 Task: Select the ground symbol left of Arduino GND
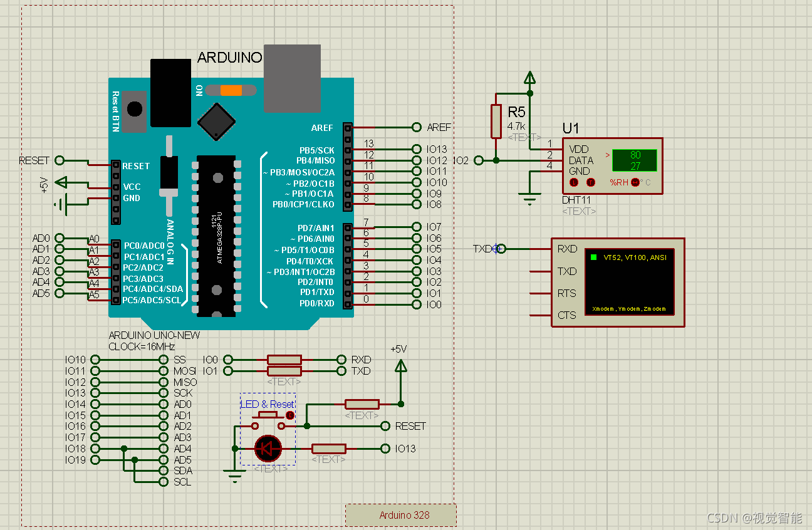(60, 204)
